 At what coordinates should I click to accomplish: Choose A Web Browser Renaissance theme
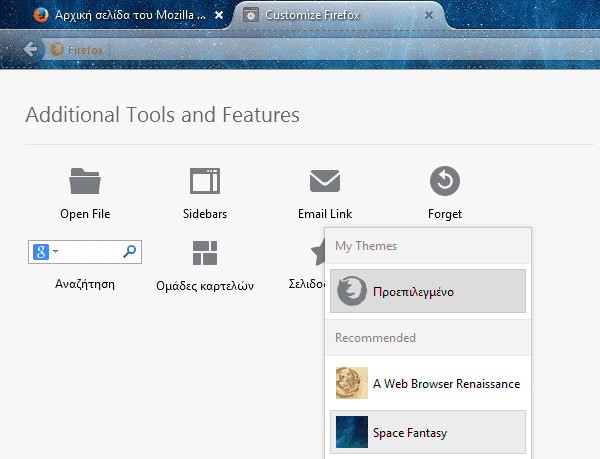(428, 383)
